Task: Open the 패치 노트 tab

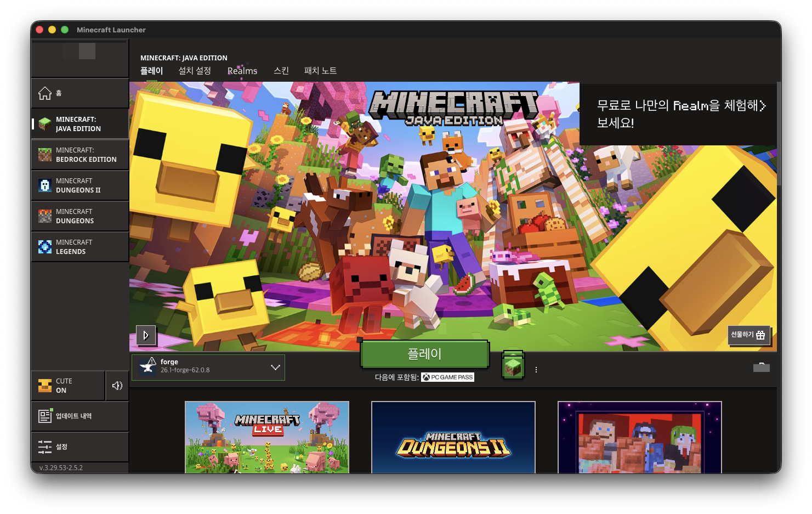Action: pyautogui.click(x=321, y=71)
